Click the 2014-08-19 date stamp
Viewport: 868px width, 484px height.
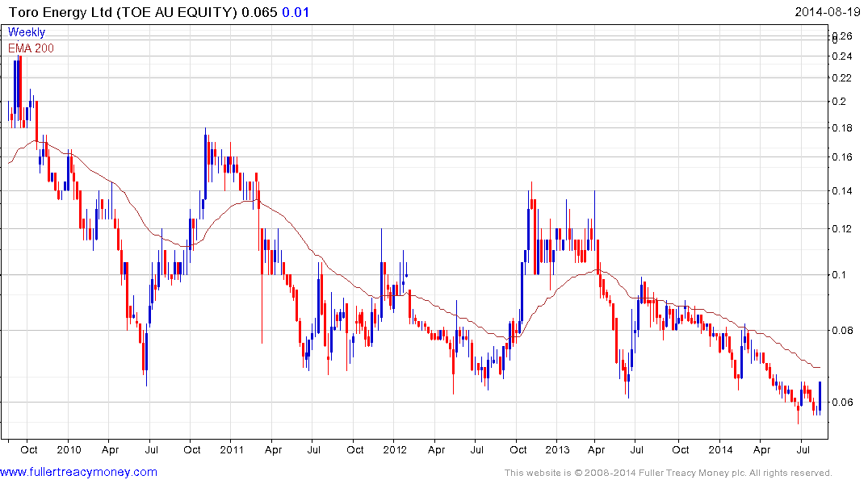(829, 12)
